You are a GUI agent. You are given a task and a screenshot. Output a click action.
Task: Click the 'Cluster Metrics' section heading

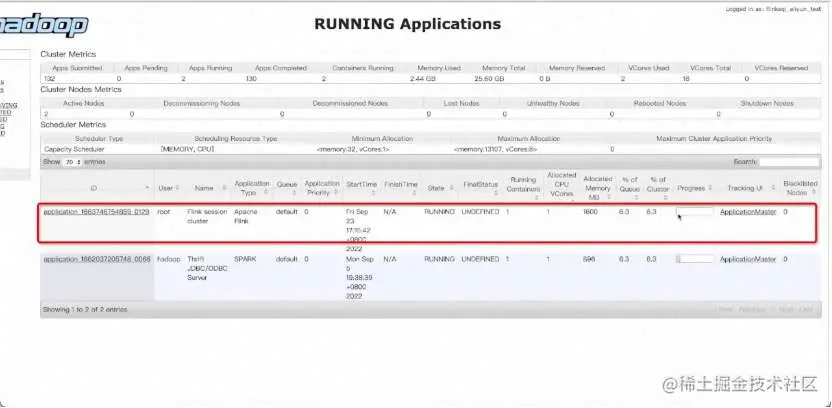pos(68,54)
